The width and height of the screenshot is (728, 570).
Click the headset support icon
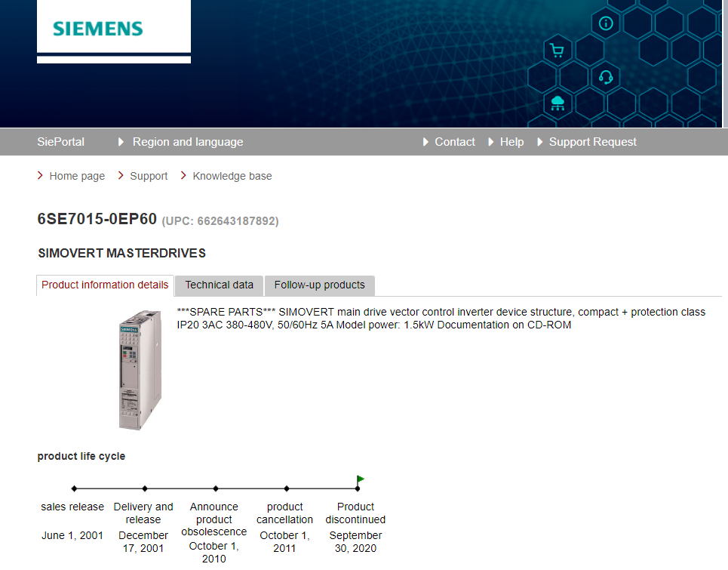(605, 77)
